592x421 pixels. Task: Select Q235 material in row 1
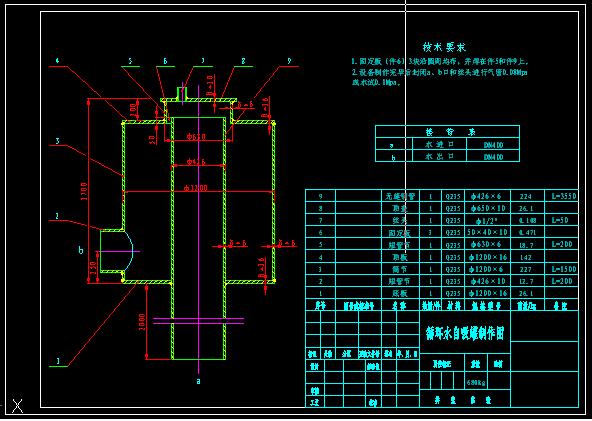453,294
